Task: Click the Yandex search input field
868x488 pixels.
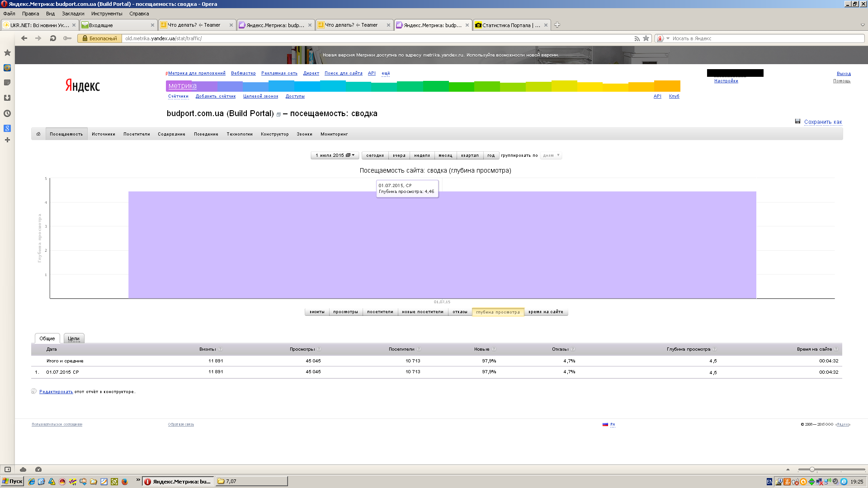Action: [x=767, y=38]
